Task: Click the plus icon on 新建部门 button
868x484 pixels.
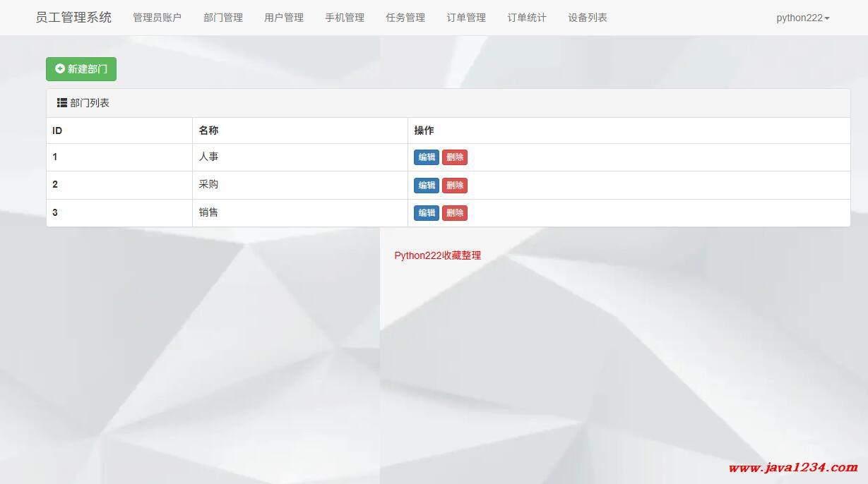Action: click(x=60, y=69)
